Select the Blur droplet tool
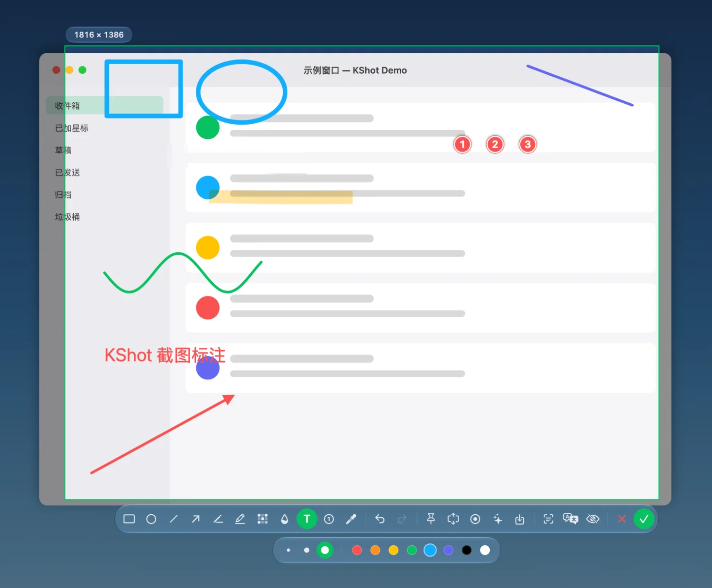 pyautogui.click(x=285, y=519)
